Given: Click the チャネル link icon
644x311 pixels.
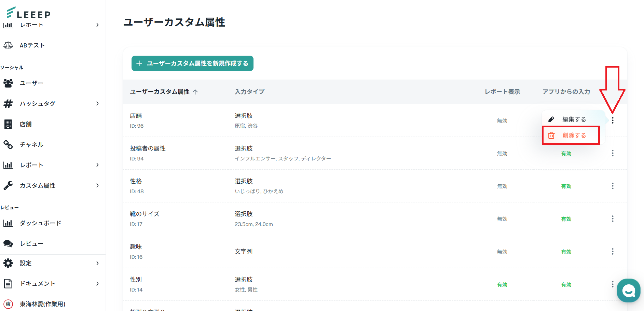Looking at the screenshot, I should pos(8,144).
